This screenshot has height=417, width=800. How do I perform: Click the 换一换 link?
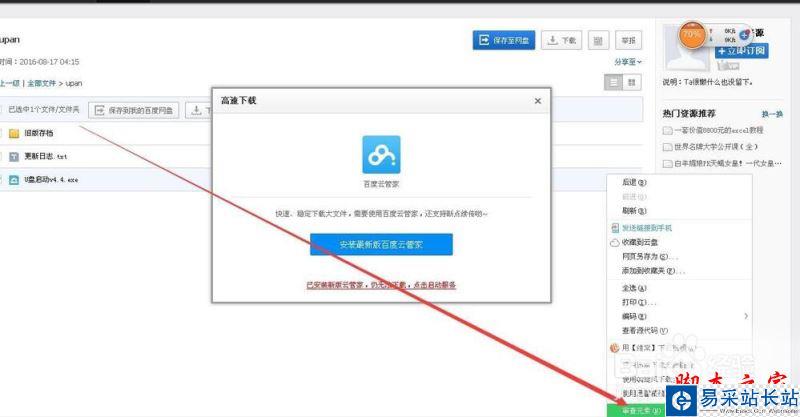[x=772, y=114]
